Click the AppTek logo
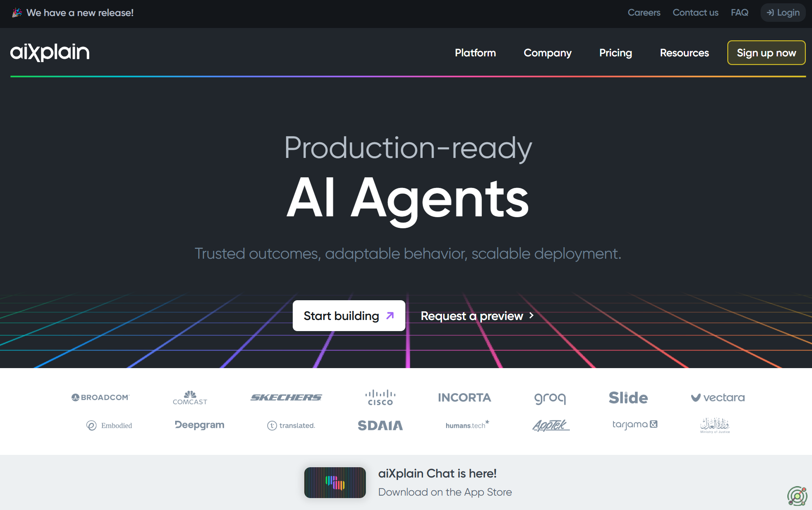This screenshot has width=812, height=510. point(551,425)
